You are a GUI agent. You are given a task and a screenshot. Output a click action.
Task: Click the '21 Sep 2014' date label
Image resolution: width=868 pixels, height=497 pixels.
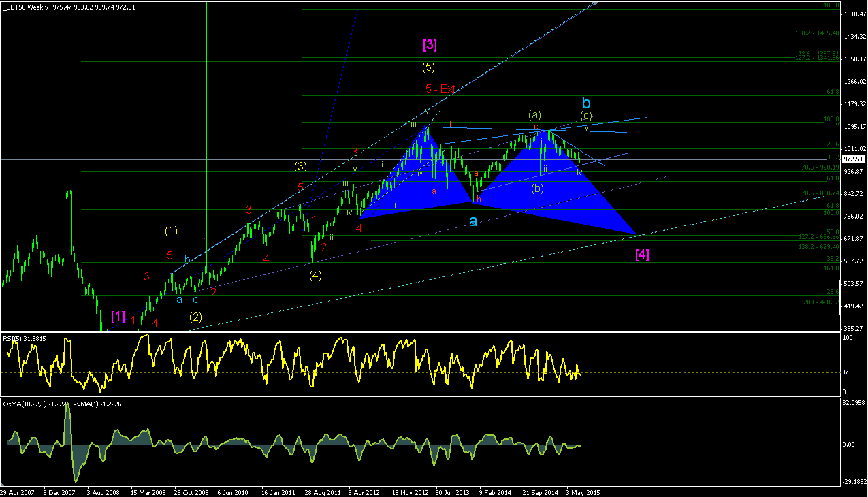click(539, 492)
